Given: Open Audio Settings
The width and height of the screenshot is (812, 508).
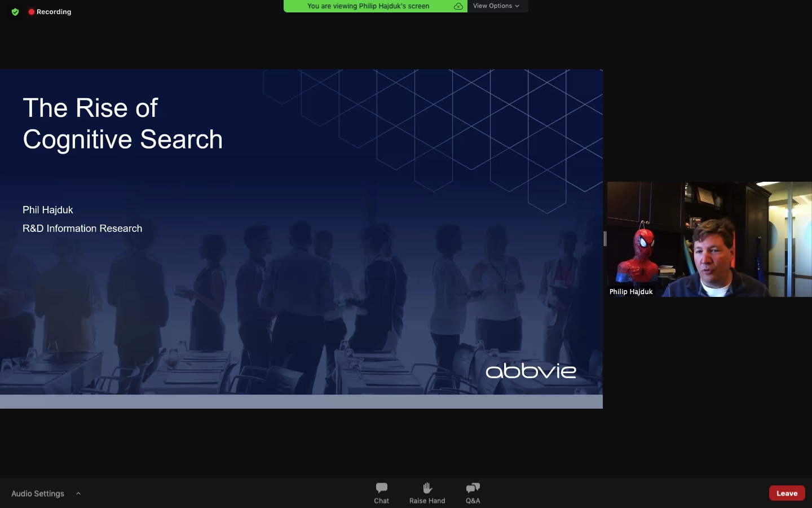Looking at the screenshot, I should pyautogui.click(x=38, y=493).
